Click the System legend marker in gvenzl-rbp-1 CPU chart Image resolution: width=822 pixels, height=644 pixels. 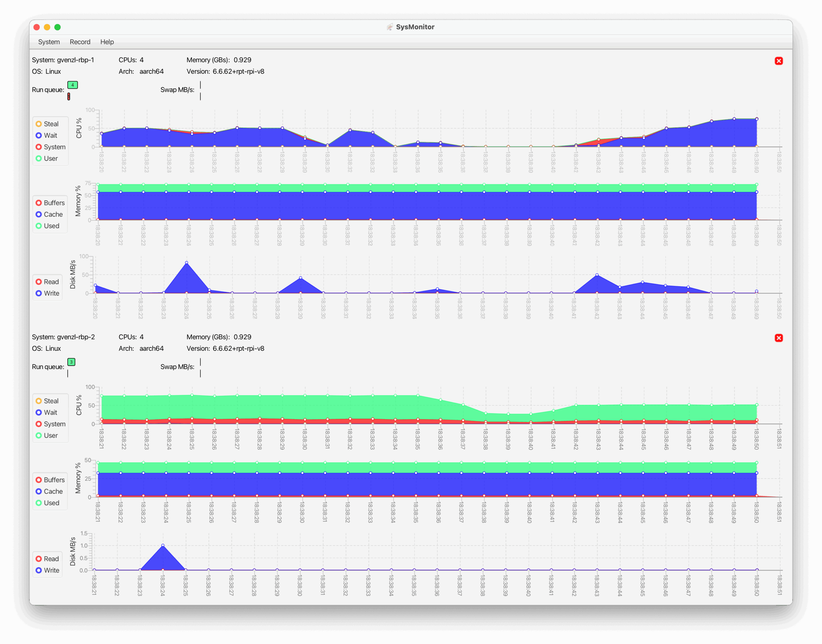pos(39,147)
